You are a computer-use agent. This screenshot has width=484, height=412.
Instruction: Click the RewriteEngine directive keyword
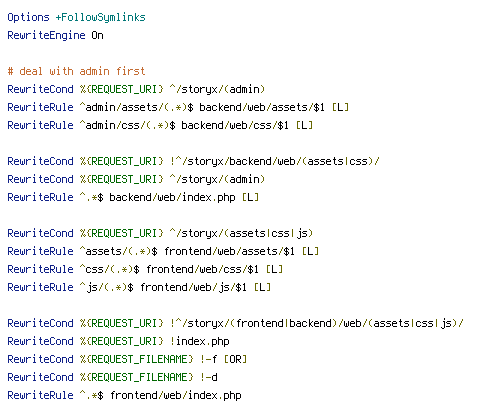tap(46, 35)
